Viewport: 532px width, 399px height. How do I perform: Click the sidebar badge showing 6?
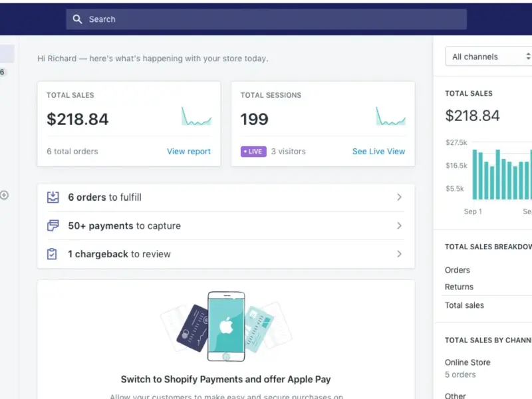tap(3, 72)
